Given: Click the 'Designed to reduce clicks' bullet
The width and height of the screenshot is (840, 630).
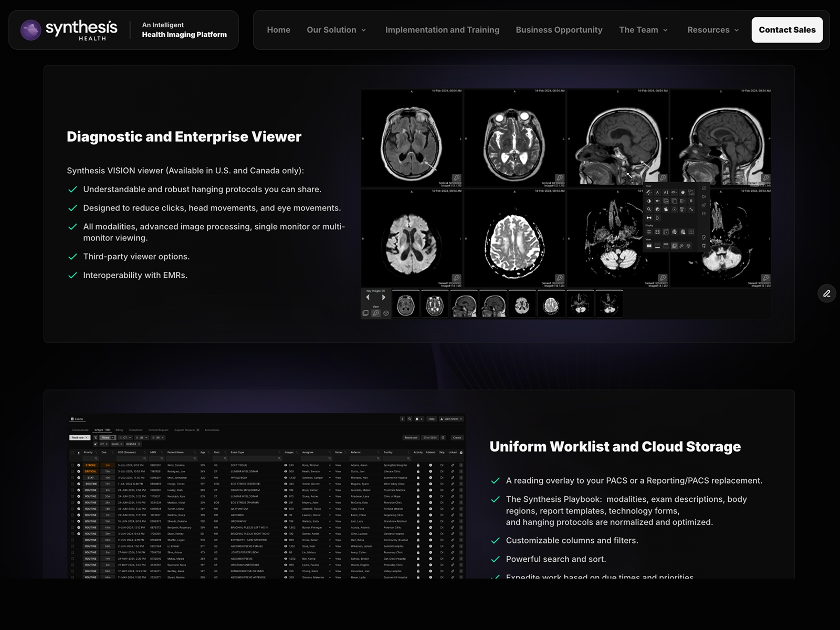Looking at the screenshot, I should tap(212, 208).
